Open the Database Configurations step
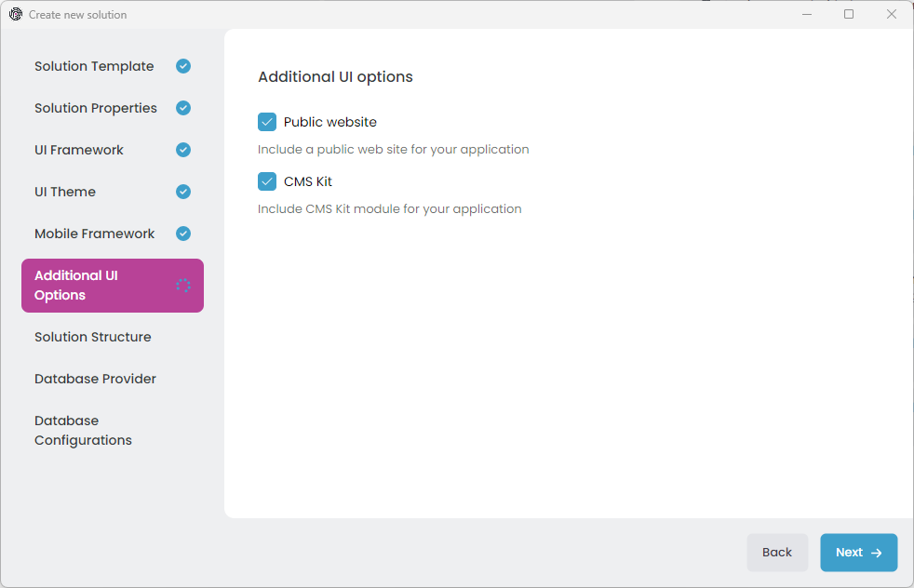 [83, 430]
